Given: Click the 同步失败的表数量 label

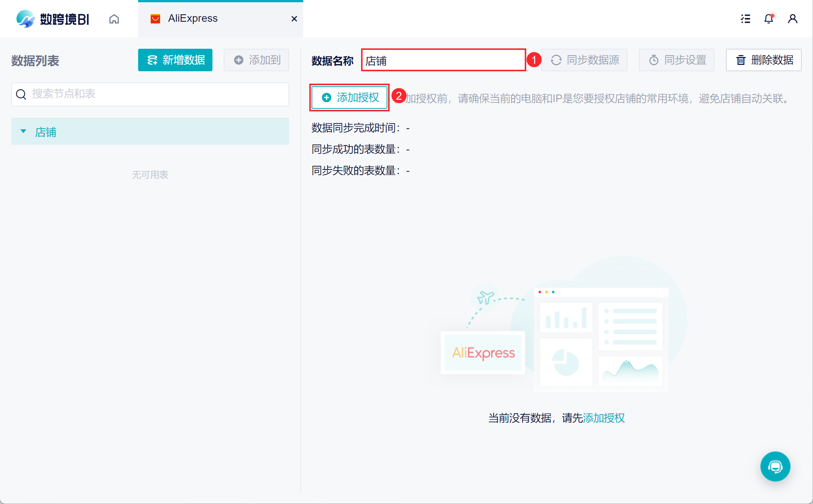Looking at the screenshot, I should (x=356, y=171).
